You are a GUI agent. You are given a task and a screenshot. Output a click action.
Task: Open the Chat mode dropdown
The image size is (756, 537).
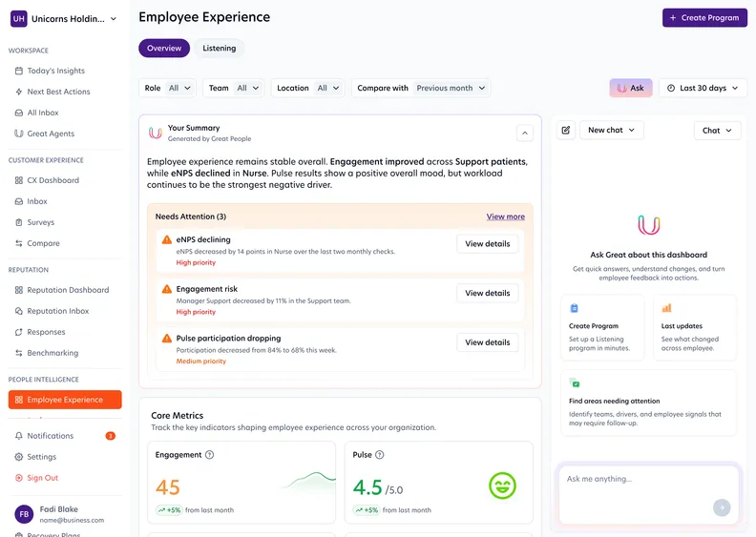pyautogui.click(x=717, y=131)
